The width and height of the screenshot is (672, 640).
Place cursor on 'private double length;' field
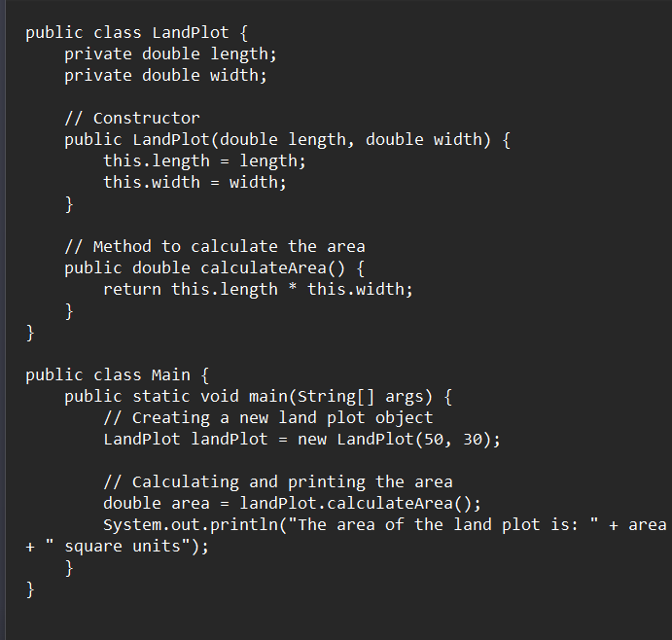tap(170, 54)
